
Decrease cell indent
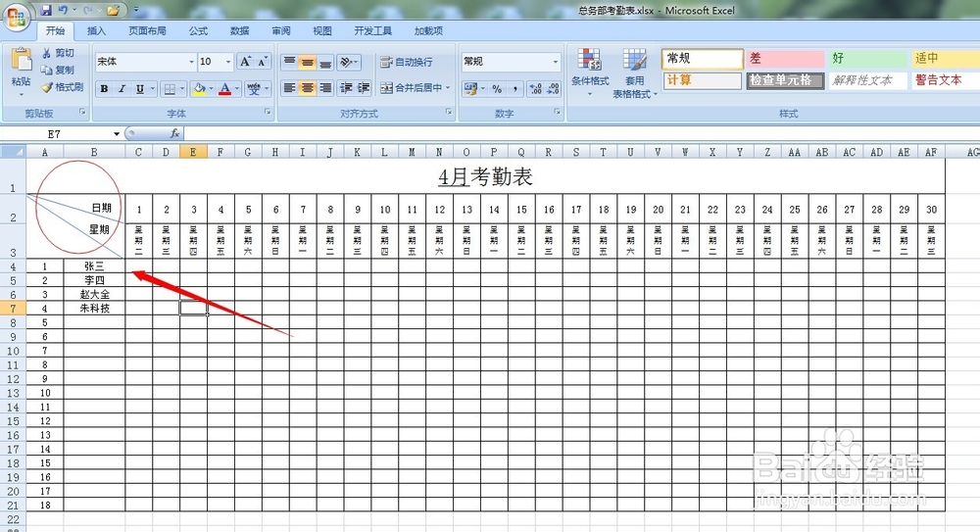[x=346, y=88]
